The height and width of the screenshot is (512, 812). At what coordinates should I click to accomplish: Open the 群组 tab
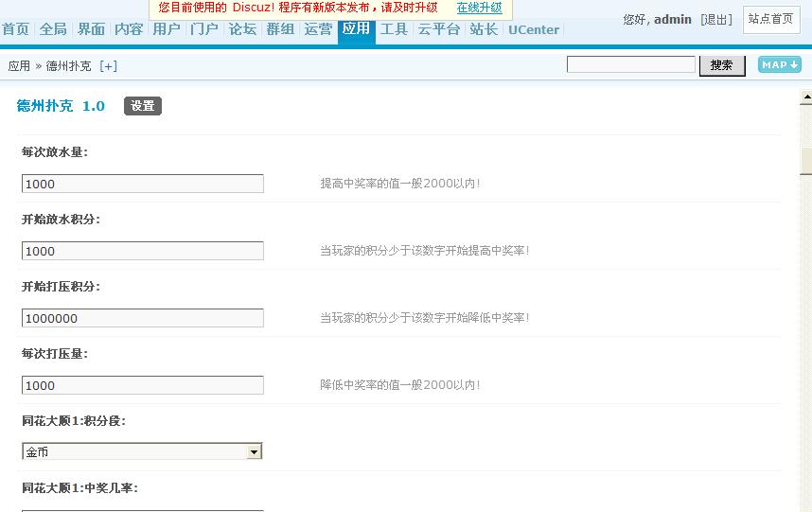click(280, 29)
